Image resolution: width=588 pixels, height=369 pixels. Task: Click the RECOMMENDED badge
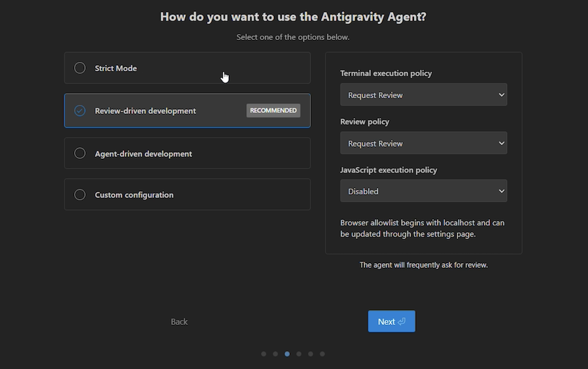(x=273, y=110)
